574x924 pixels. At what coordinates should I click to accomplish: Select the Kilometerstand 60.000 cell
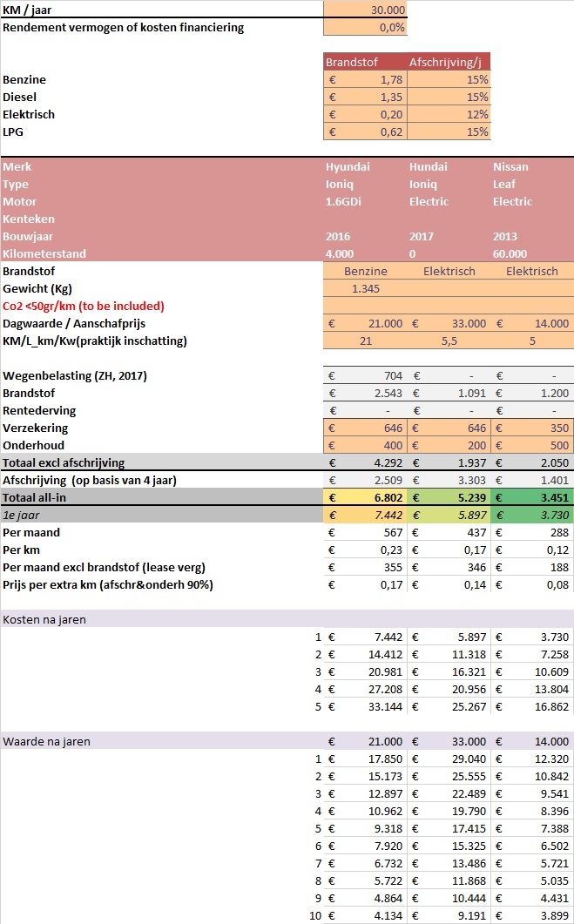[x=532, y=253]
